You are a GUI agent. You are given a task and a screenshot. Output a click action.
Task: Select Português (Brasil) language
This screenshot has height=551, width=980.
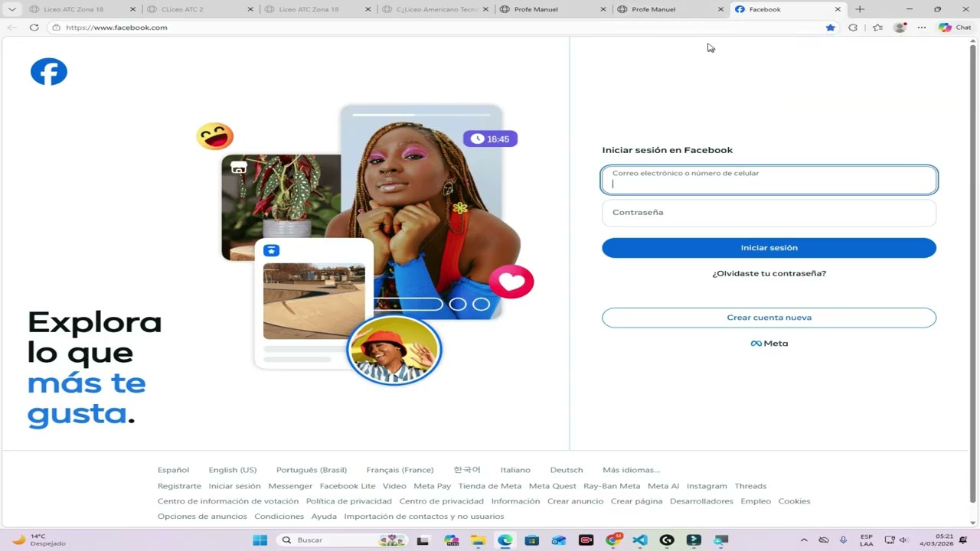click(x=312, y=470)
